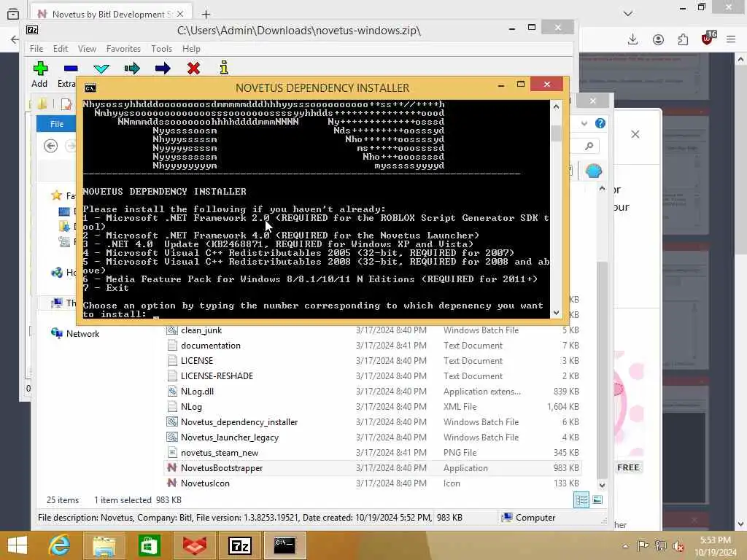Click the taskbar clock

point(716,546)
